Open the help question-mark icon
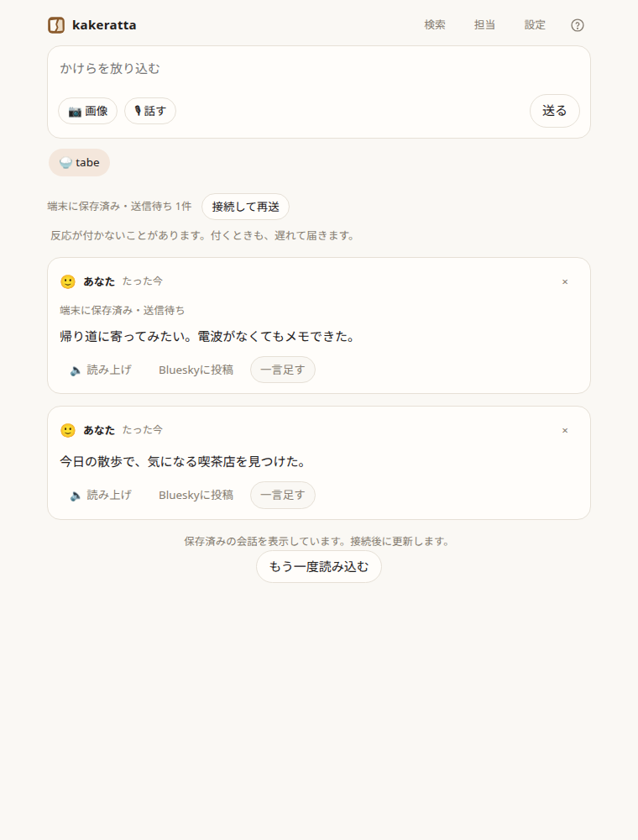638x840 pixels. tap(577, 25)
